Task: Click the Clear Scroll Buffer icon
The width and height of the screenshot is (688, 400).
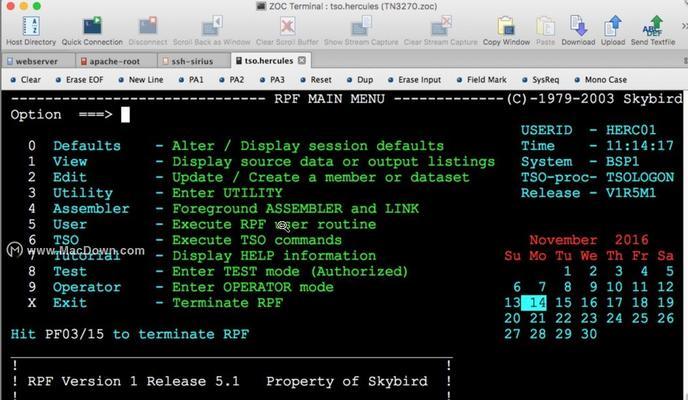Action: tap(287, 26)
